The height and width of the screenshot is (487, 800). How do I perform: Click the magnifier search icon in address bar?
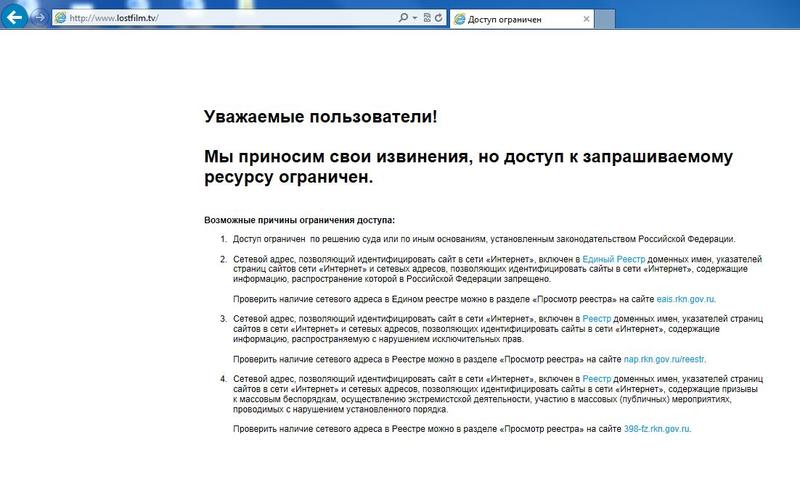point(403,18)
